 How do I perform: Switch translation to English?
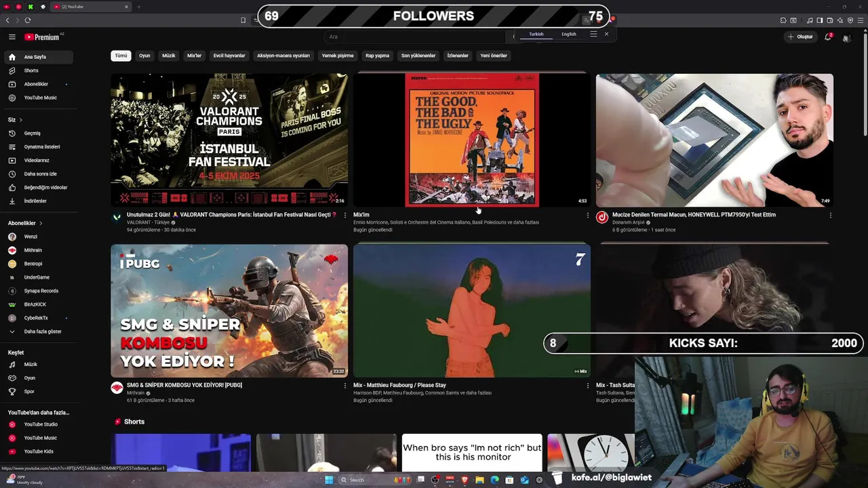[569, 34]
